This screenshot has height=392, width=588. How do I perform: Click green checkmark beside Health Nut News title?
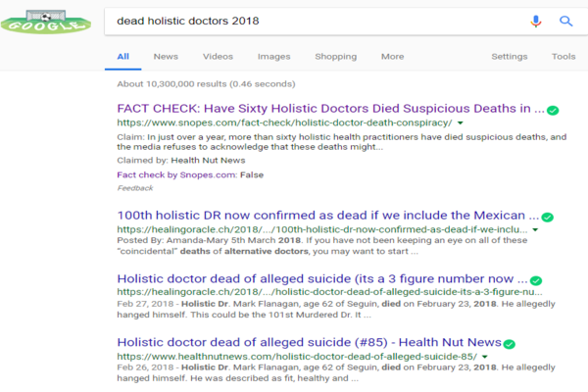pos(509,344)
